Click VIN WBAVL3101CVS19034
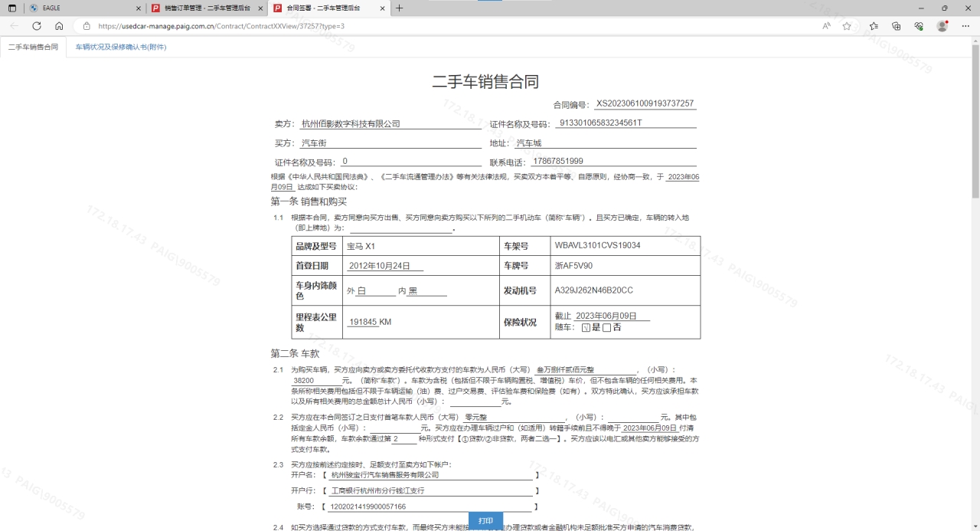The width and height of the screenshot is (980, 531). (597, 246)
